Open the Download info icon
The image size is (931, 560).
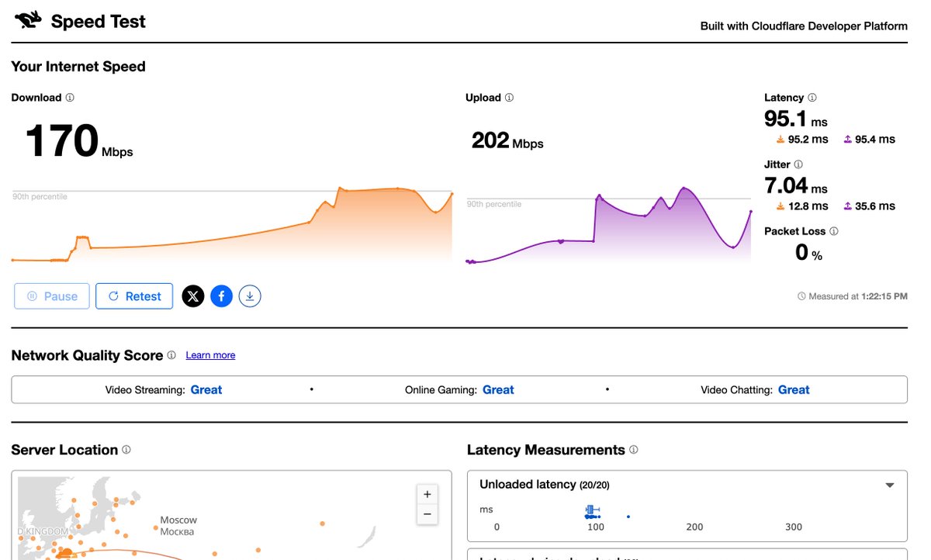click(x=70, y=98)
